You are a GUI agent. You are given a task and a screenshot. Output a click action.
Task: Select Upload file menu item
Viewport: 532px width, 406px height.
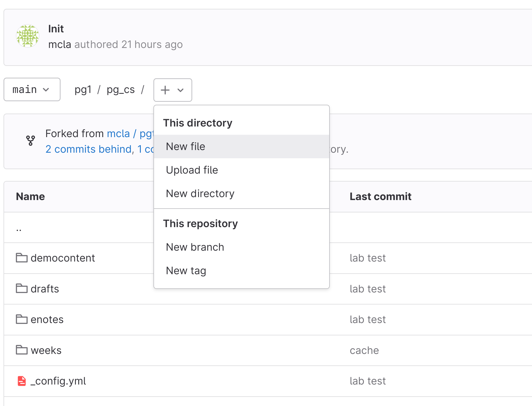[241, 170]
